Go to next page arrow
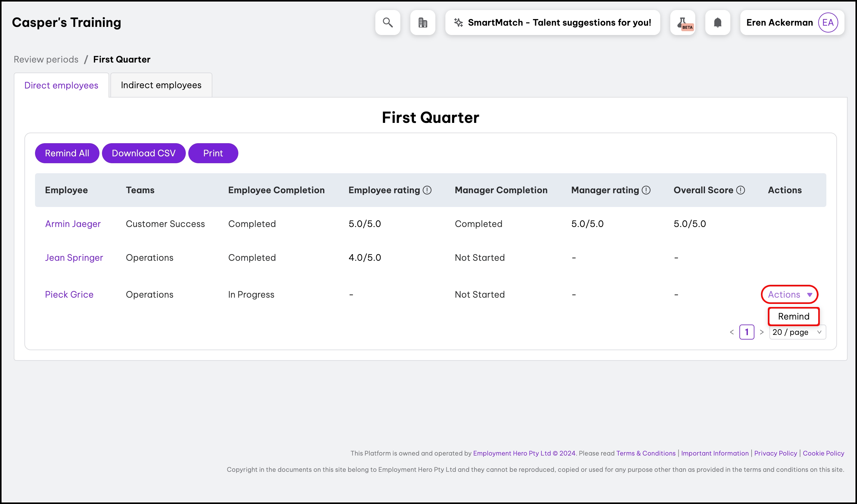Image resolution: width=857 pixels, height=504 pixels. [762, 332]
